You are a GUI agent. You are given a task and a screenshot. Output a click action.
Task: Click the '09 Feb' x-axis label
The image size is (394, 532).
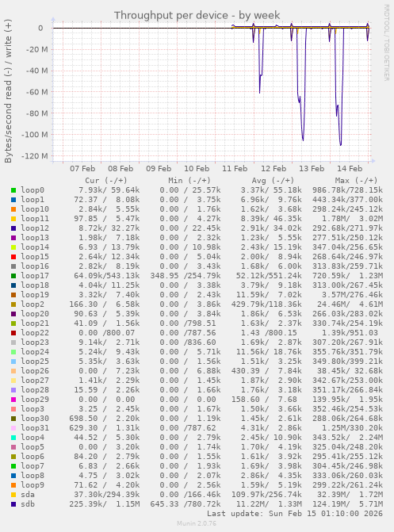(x=159, y=169)
